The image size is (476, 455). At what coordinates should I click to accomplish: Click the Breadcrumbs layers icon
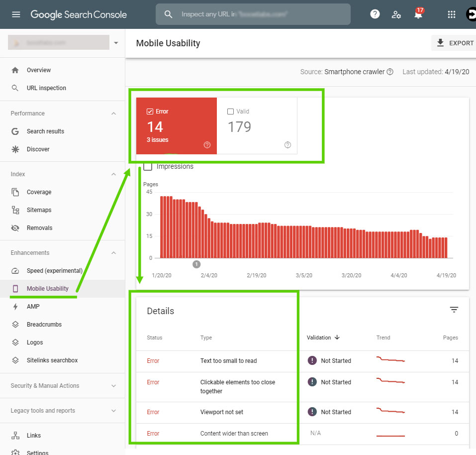(x=15, y=325)
